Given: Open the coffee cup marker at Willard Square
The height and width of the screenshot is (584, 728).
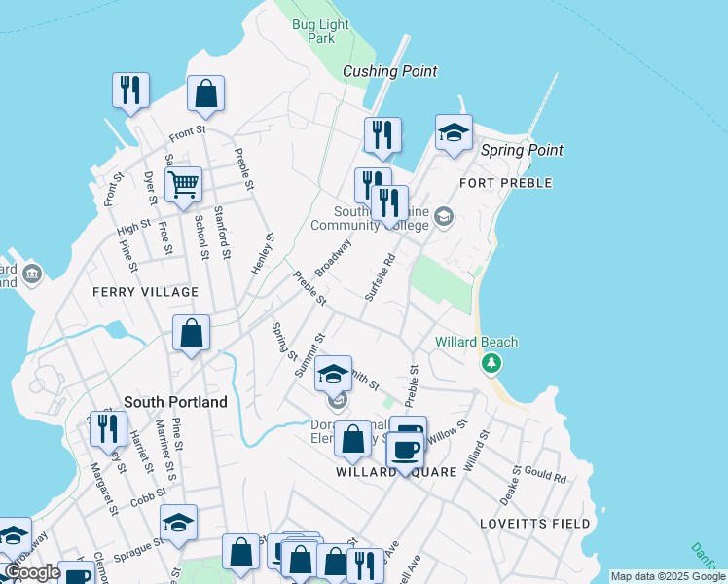Looking at the screenshot, I should tap(407, 449).
